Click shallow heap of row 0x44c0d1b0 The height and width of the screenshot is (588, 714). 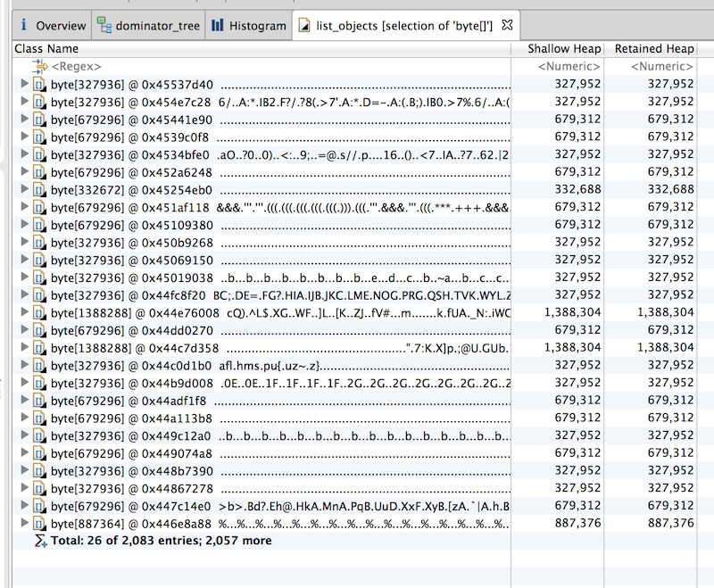pyautogui.click(x=577, y=365)
